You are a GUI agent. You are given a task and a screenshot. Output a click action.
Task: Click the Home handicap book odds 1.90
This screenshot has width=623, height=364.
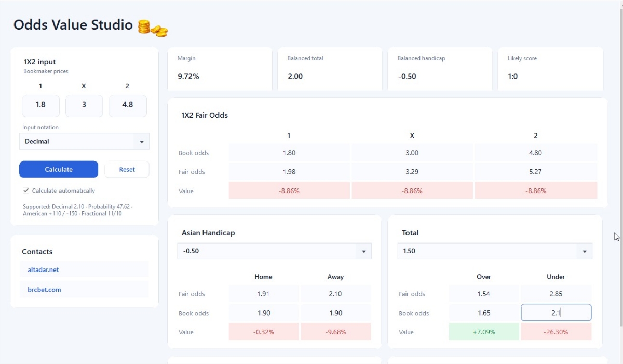[x=264, y=313]
